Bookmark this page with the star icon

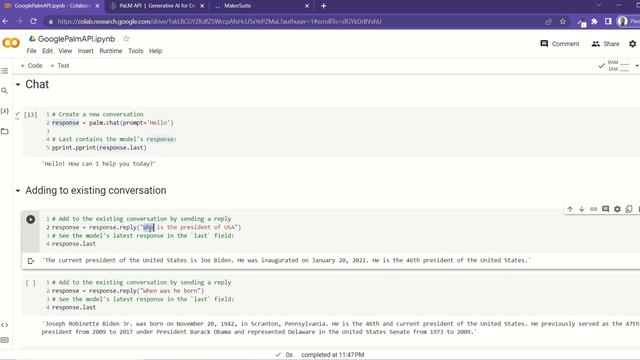point(563,21)
